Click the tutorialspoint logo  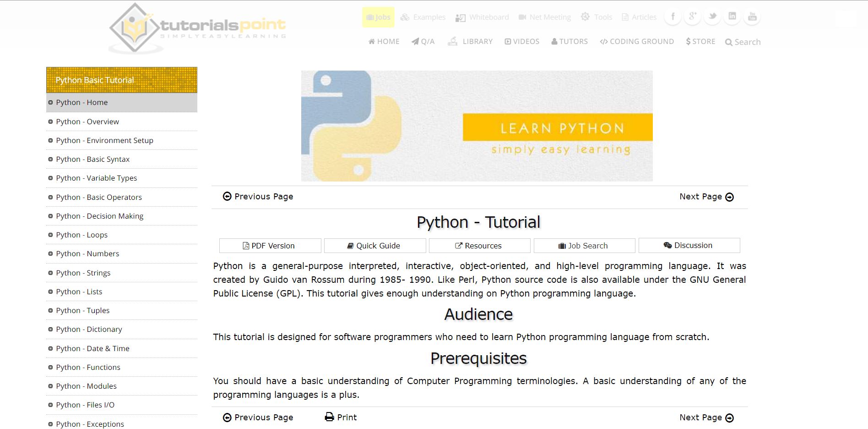tap(197, 27)
